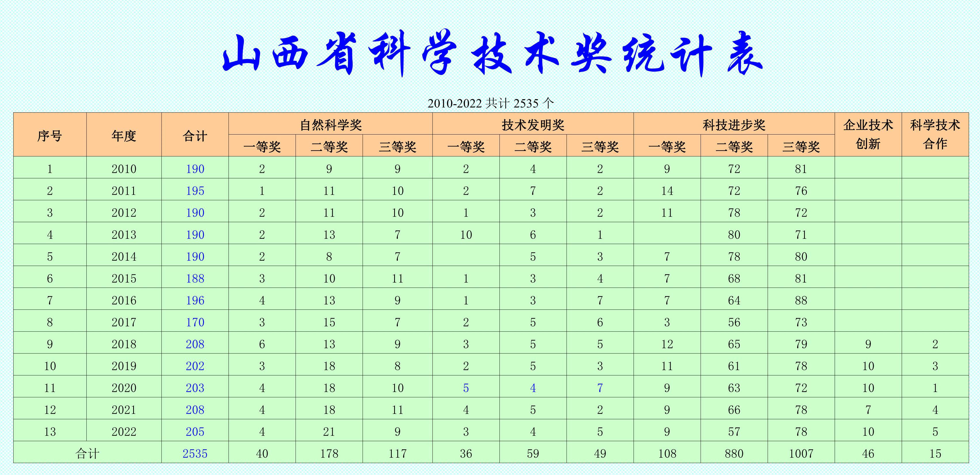The image size is (980, 475).
Task: Select the 自然科学奖 header cell
Action: click(x=330, y=124)
